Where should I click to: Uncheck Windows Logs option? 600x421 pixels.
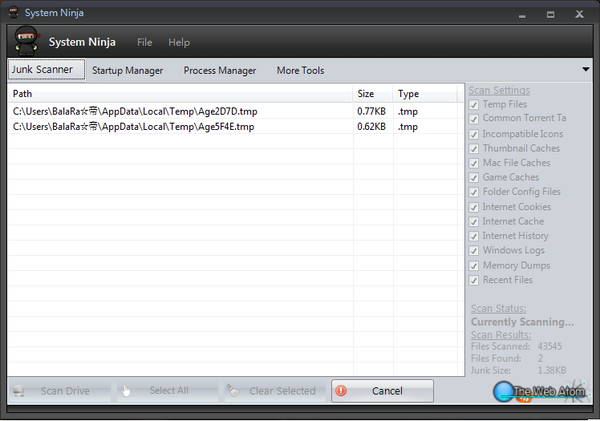click(474, 251)
